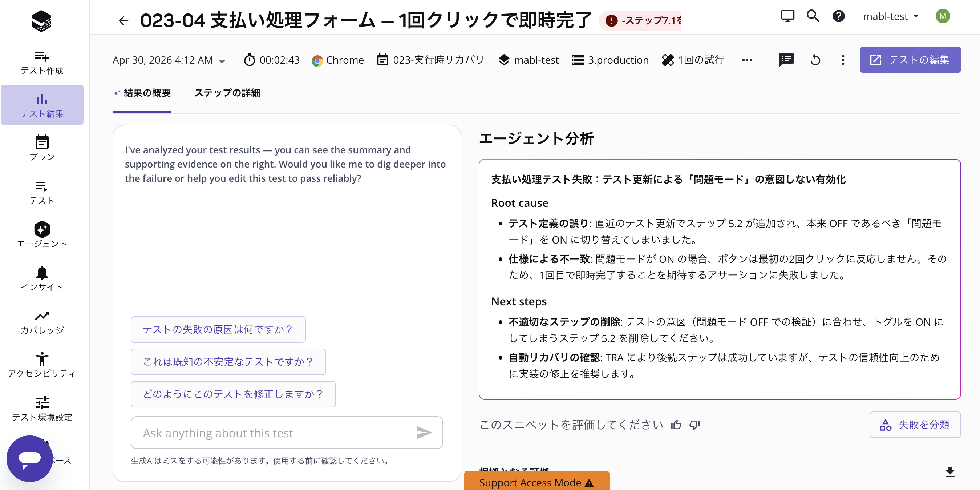Image resolution: width=980 pixels, height=490 pixels.
Task: Open アクセシビリティ in sidebar
Action: [x=42, y=365]
